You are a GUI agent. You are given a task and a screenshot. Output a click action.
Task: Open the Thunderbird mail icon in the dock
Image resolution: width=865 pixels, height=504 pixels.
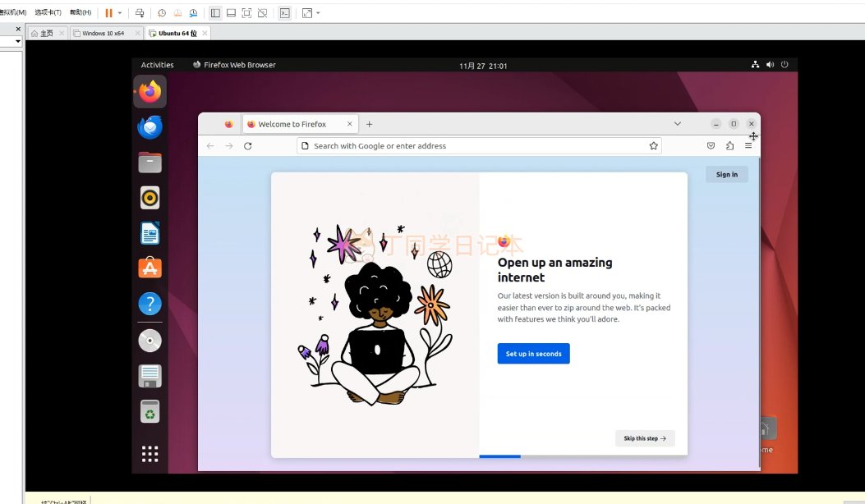150,127
